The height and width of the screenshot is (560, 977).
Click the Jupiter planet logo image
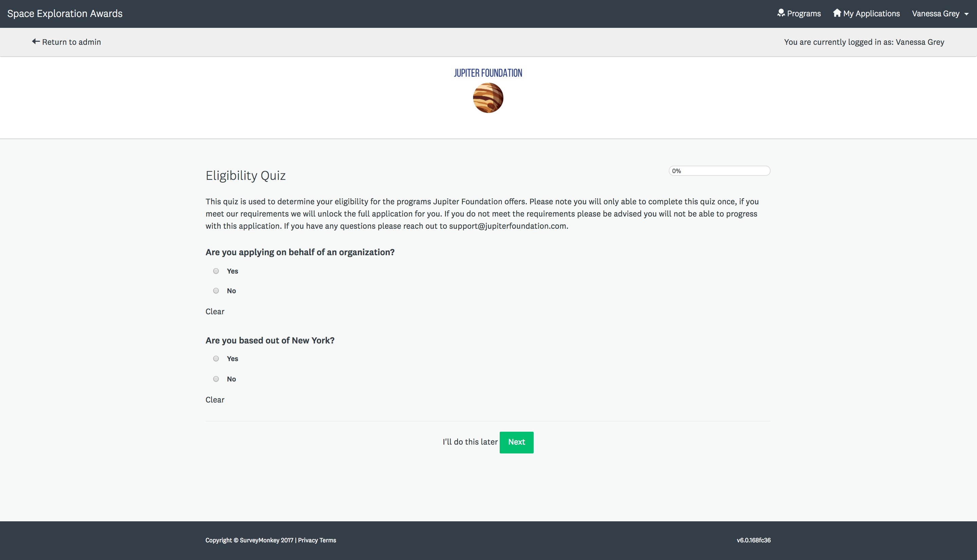488,98
